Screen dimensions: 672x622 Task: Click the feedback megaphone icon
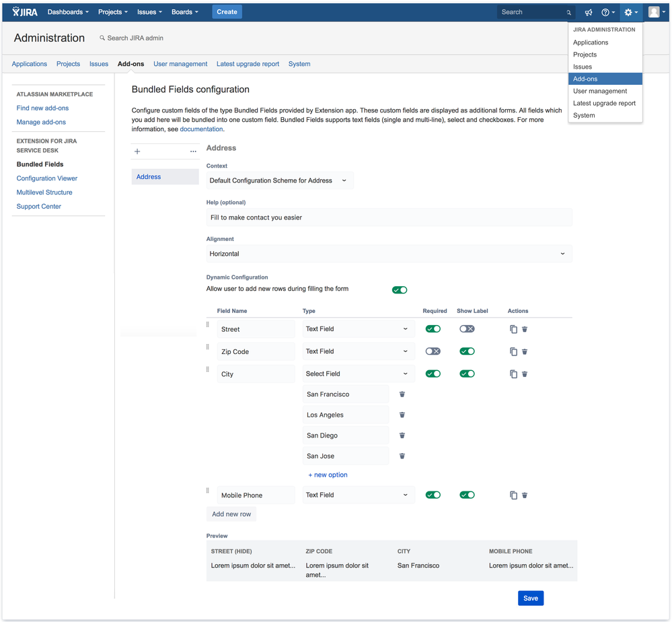coord(589,12)
